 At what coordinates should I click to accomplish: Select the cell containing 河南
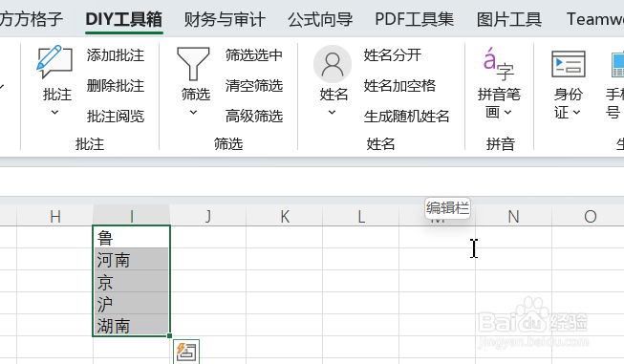(x=131, y=259)
